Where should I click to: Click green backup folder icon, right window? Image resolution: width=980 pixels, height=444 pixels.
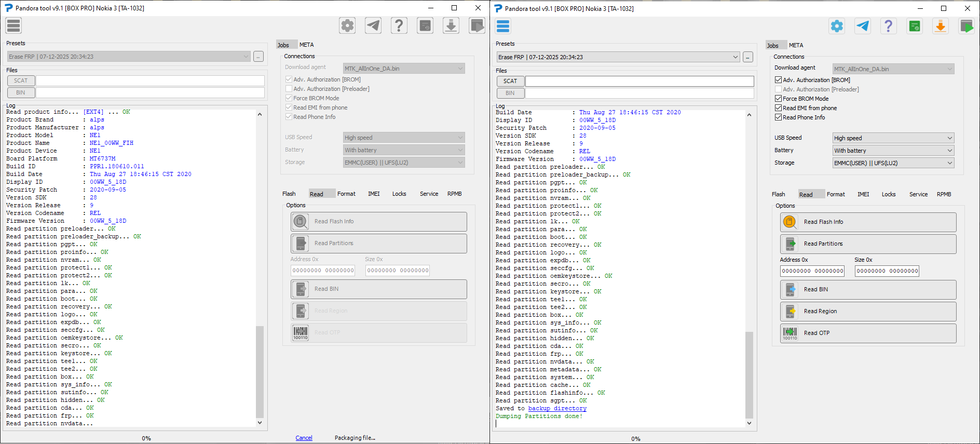coord(915,26)
